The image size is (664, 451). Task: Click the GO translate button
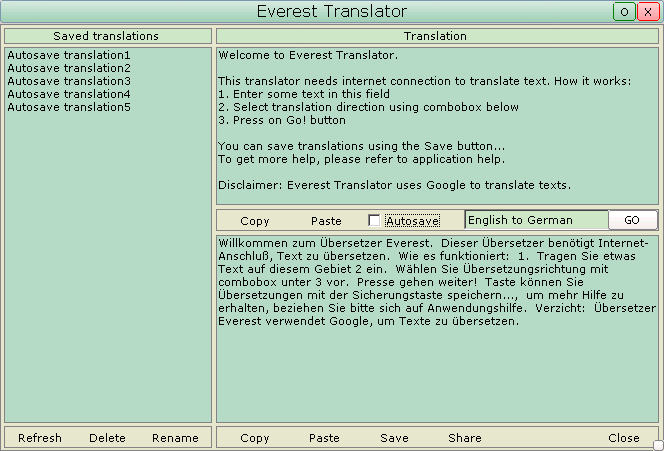632,220
